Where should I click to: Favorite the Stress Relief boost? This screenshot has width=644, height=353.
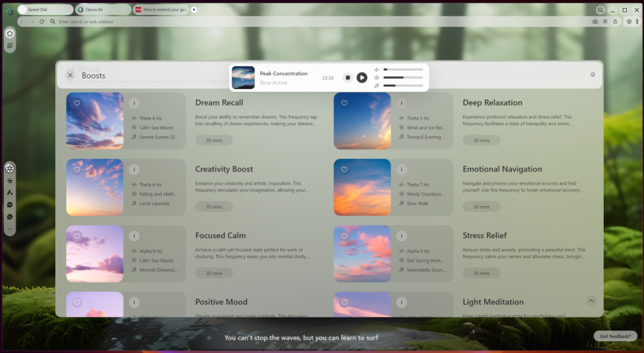point(344,236)
